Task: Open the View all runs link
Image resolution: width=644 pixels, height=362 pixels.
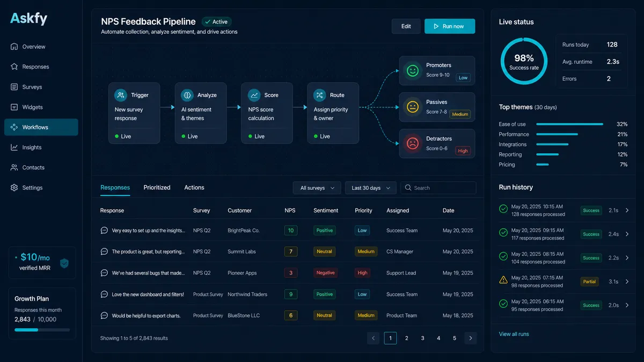Action: pyautogui.click(x=514, y=334)
